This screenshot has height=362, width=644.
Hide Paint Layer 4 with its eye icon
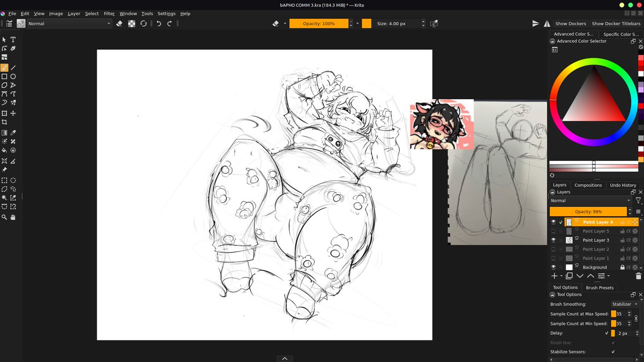click(x=553, y=222)
